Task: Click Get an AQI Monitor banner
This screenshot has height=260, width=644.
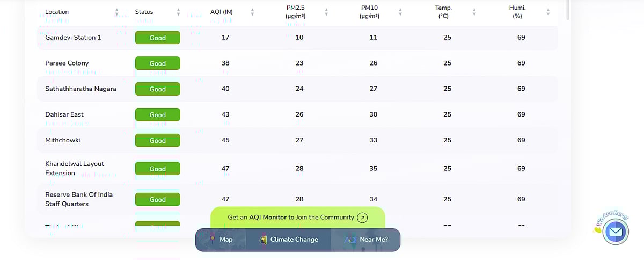Action: 290,218
